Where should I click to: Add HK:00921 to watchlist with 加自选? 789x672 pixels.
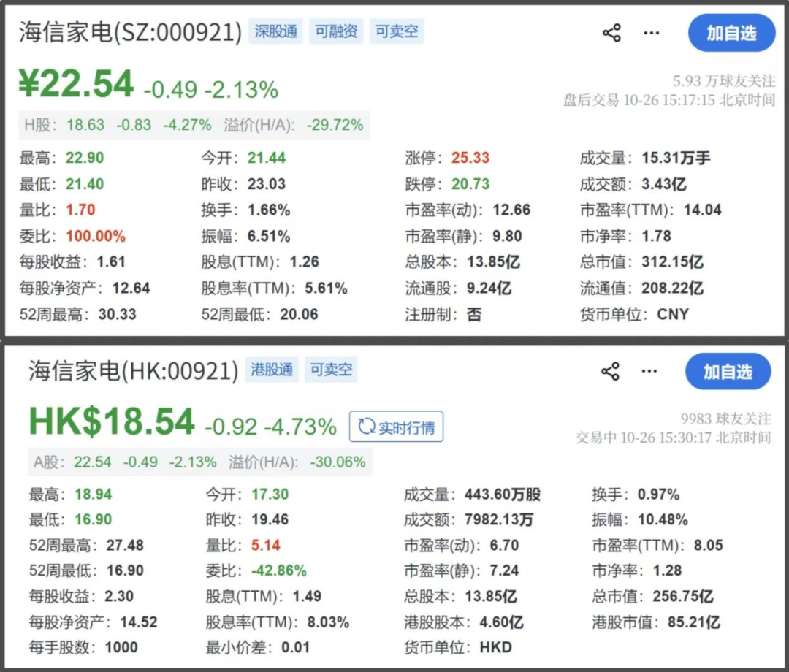pyautogui.click(x=728, y=372)
